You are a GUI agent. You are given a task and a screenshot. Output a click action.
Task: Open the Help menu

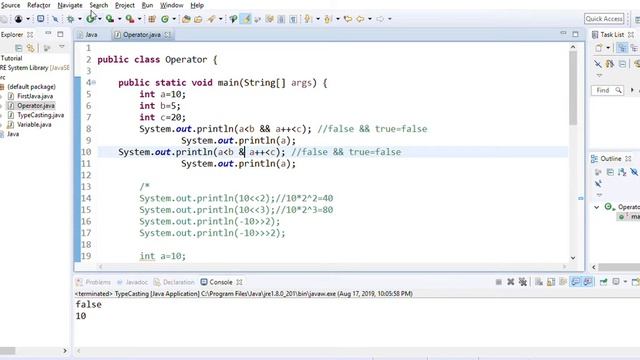[197, 5]
